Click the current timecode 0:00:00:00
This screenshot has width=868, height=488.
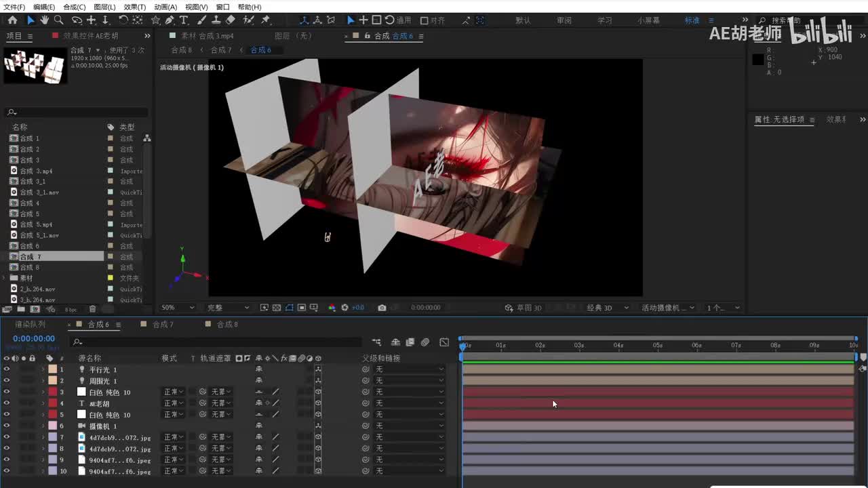point(34,338)
